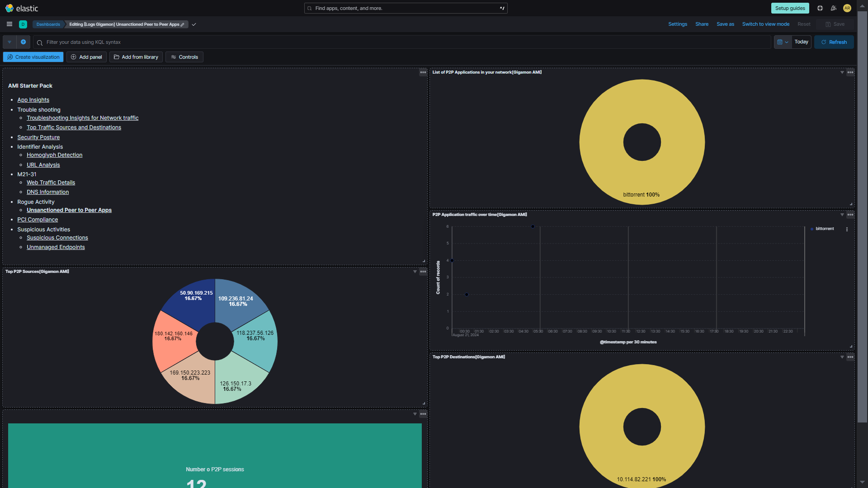Viewport: 868px width, 488px height.
Task: Click the calendar icon in the date picker
Action: coord(780,42)
